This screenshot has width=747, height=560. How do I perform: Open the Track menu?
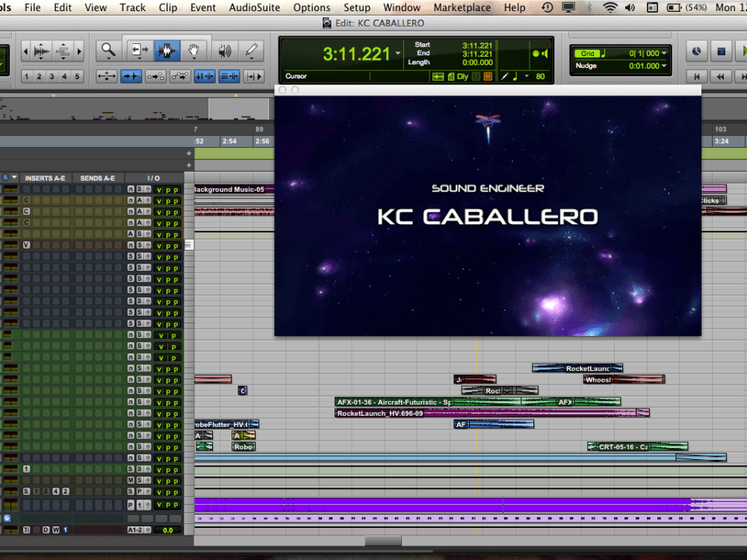(x=132, y=7)
